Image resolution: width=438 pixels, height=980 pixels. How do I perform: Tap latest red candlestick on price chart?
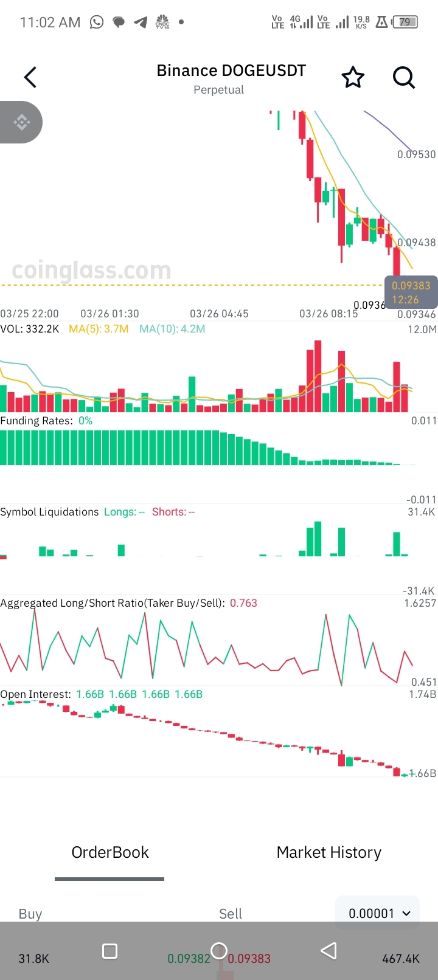(397, 261)
